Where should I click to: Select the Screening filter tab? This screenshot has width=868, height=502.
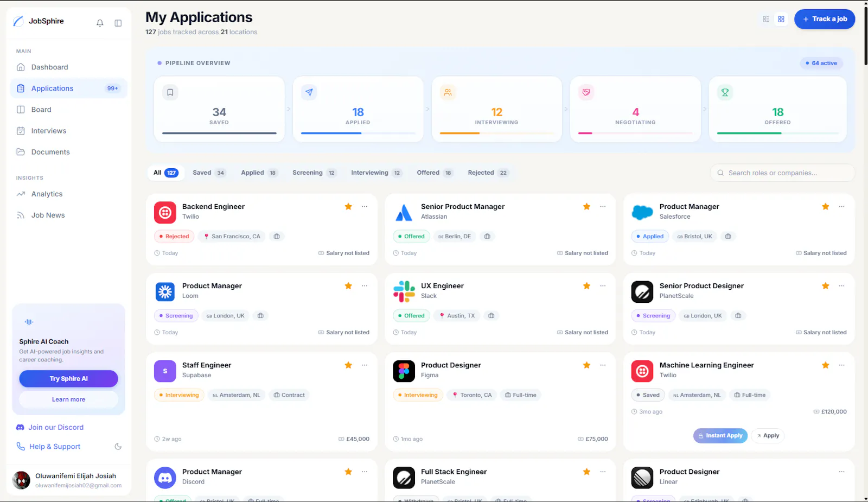click(x=314, y=173)
